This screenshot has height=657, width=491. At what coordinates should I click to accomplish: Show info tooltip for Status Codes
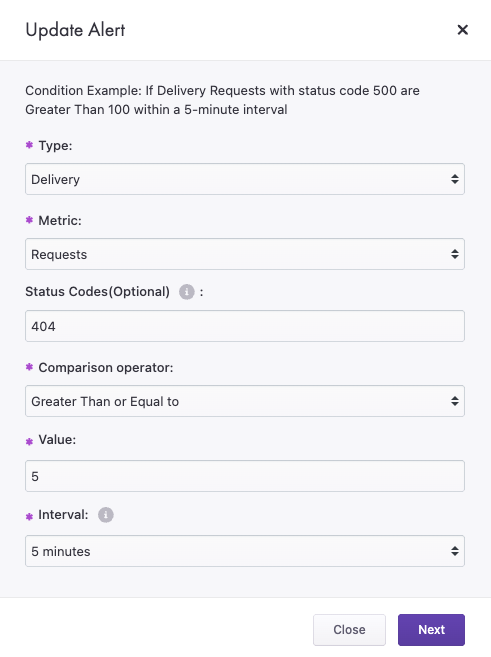[187, 292]
